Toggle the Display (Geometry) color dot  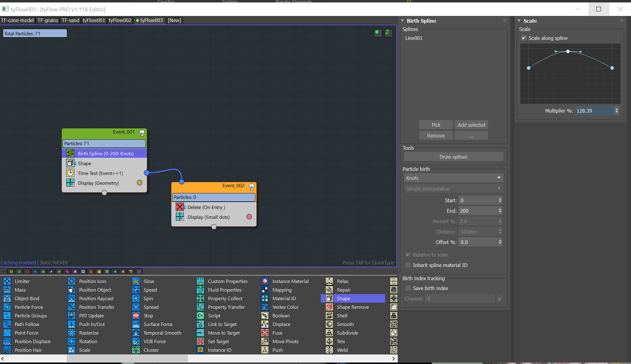pos(140,183)
